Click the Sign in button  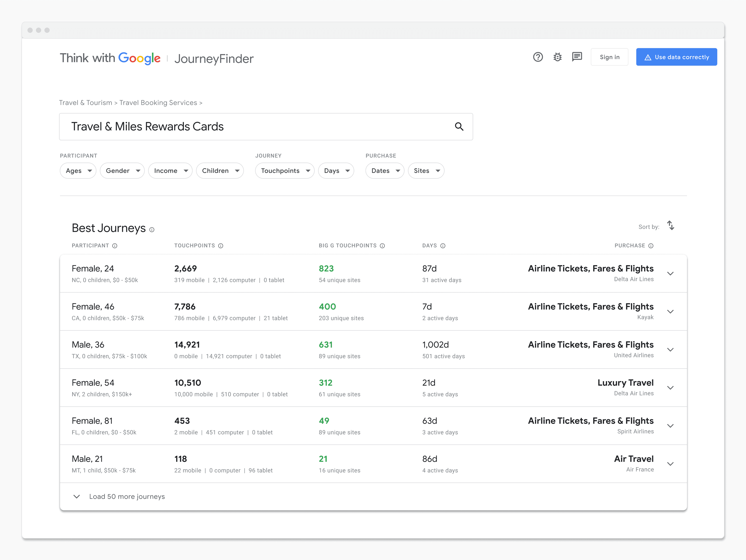click(x=609, y=57)
